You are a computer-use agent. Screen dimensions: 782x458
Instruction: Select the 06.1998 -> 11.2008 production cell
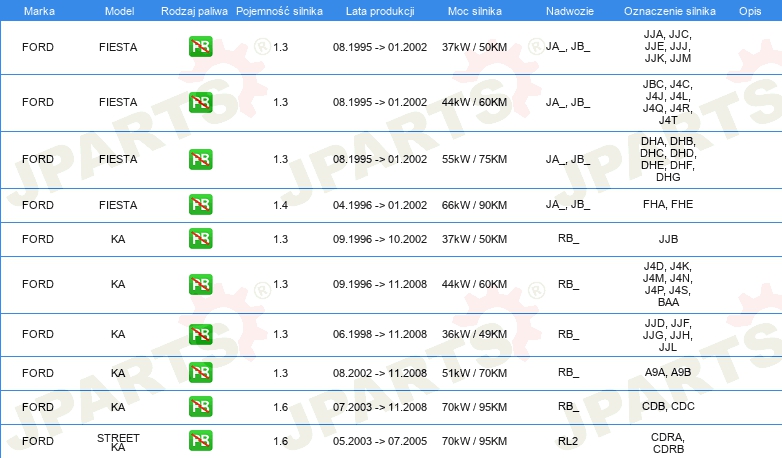tap(380, 334)
